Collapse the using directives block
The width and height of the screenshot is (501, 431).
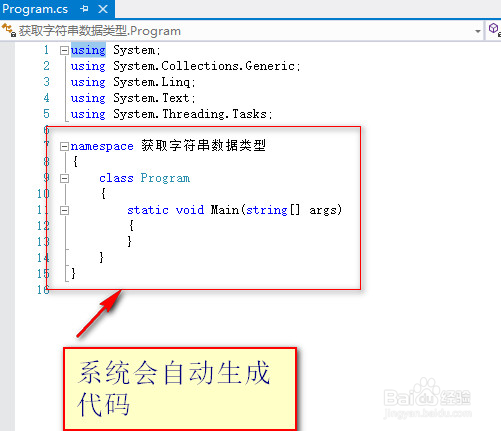64,50
